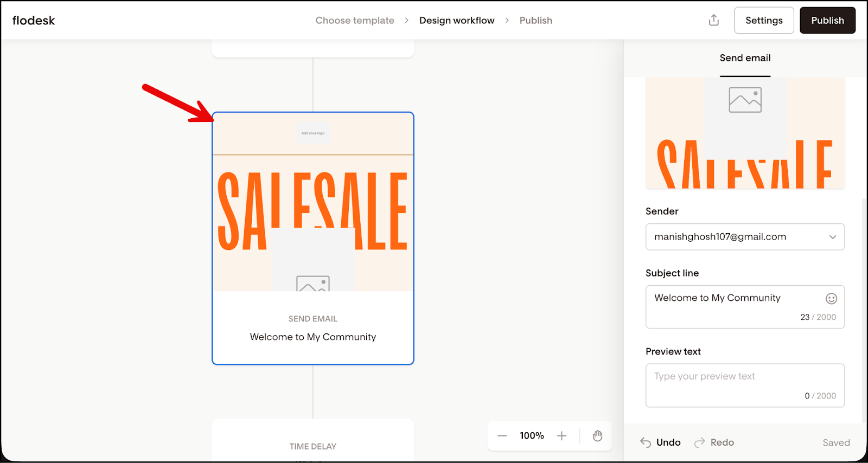Go to the Publish step in breadcrumb
Screen dimensions: 868x463
pos(535,21)
